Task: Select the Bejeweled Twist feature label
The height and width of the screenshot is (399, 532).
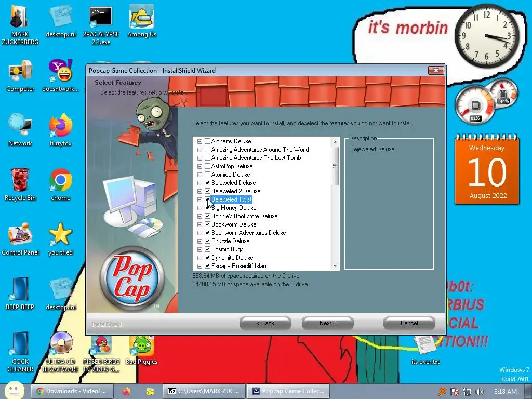Action: pyautogui.click(x=231, y=199)
